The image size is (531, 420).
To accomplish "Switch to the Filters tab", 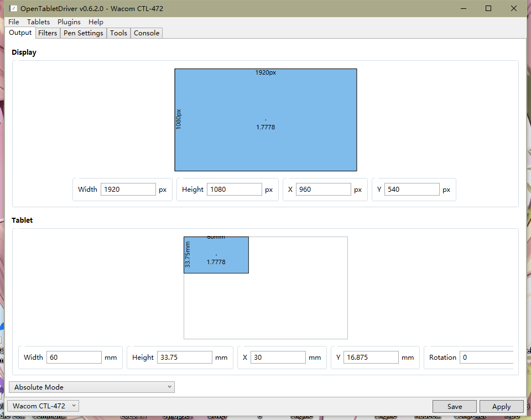I will click(x=48, y=33).
